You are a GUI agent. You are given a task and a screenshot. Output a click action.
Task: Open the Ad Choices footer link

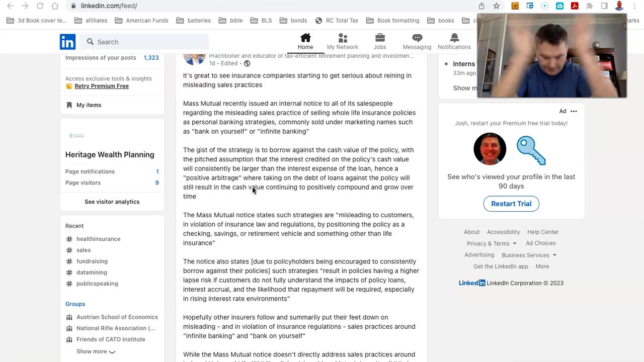541,243
